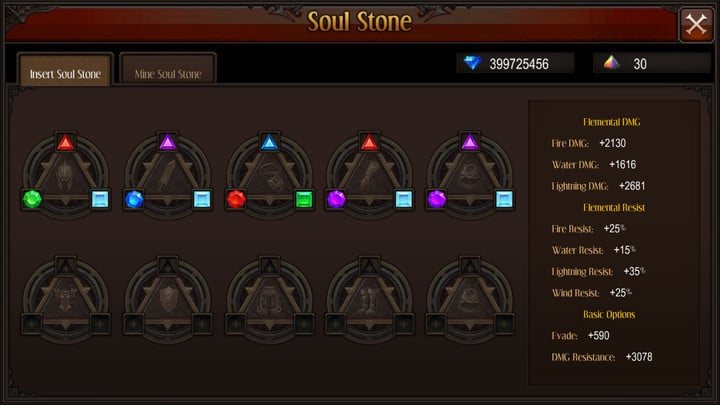This screenshot has height=405, width=720.
Task: Click empty left socket on pants slot
Action: click(x=236, y=324)
